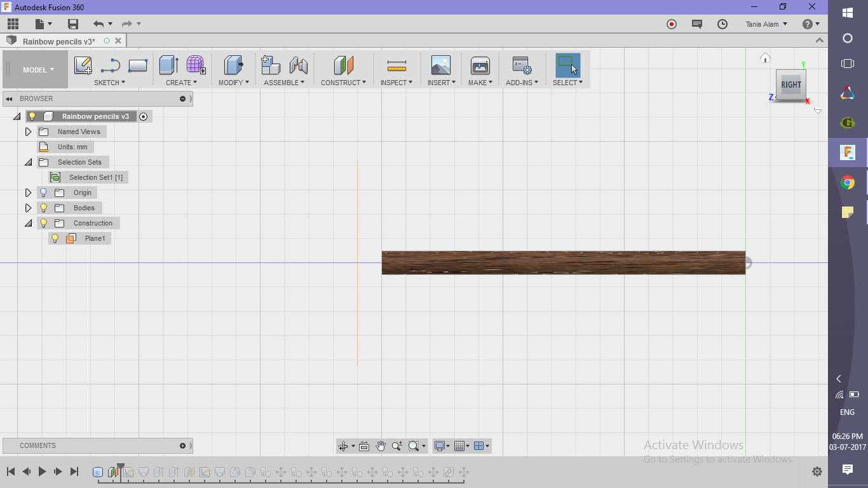Jump to the timeline end
The height and width of the screenshot is (488, 868).
pos(74,471)
